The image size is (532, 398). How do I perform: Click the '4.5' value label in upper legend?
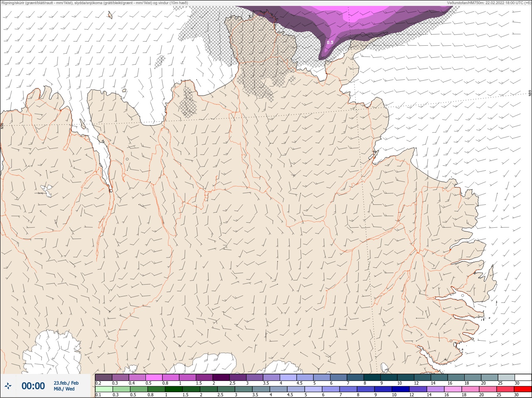click(299, 383)
